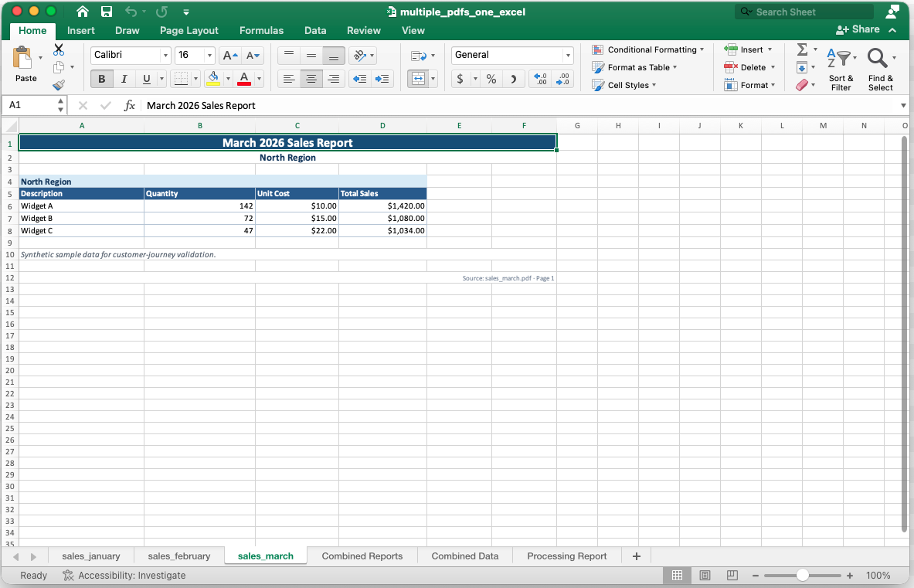This screenshot has width=914, height=588.
Task: Align text to middle of cell
Action: click(x=311, y=56)
